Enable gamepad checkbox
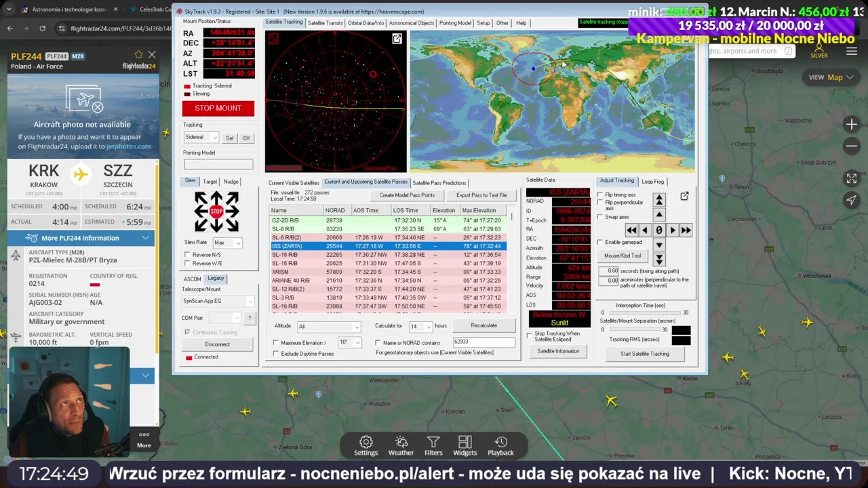The image size is (868, 488). tap(600, 242)
